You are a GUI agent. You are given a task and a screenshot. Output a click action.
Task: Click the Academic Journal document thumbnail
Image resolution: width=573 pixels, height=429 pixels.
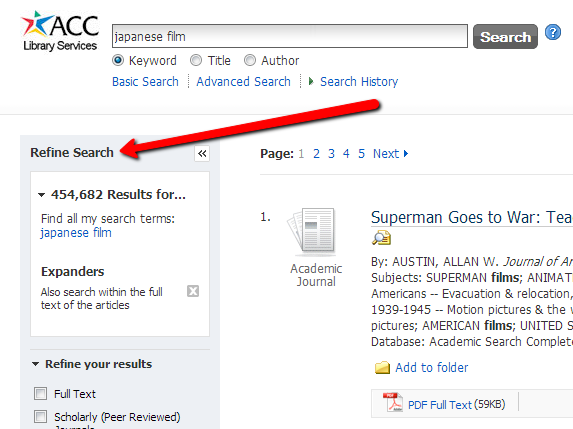pyautogui.click(x=312, y=231)
